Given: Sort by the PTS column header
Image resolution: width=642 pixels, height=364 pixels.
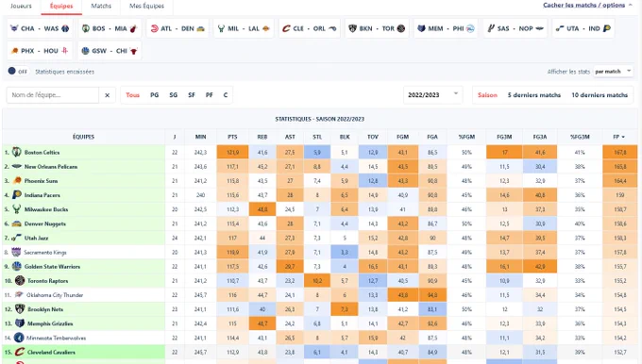Looking at the screenshot, I should click(232, 137).
